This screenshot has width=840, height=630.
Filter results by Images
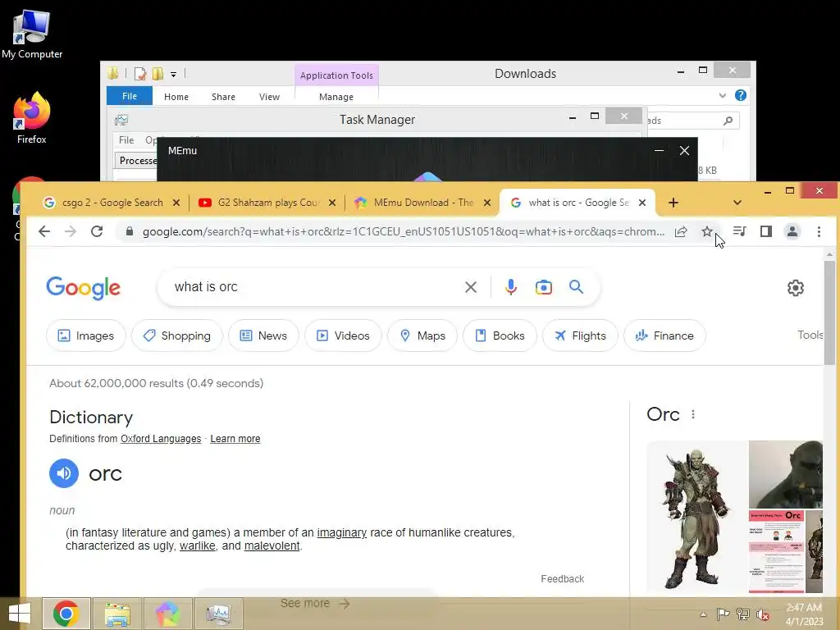[85, 336]
